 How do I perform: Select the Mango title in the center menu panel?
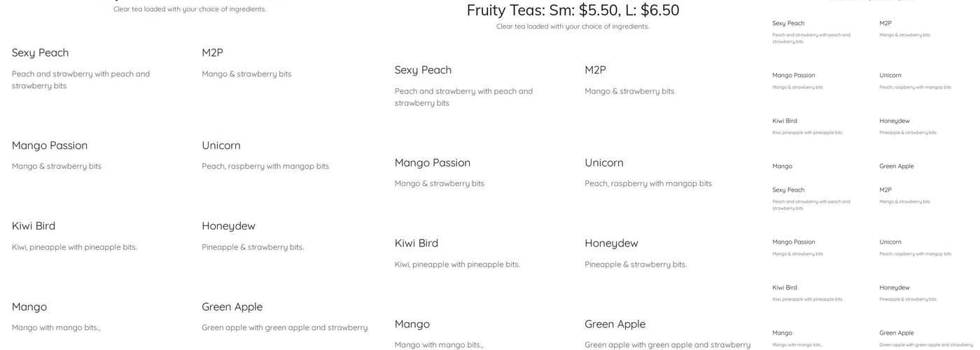[412, 324]
